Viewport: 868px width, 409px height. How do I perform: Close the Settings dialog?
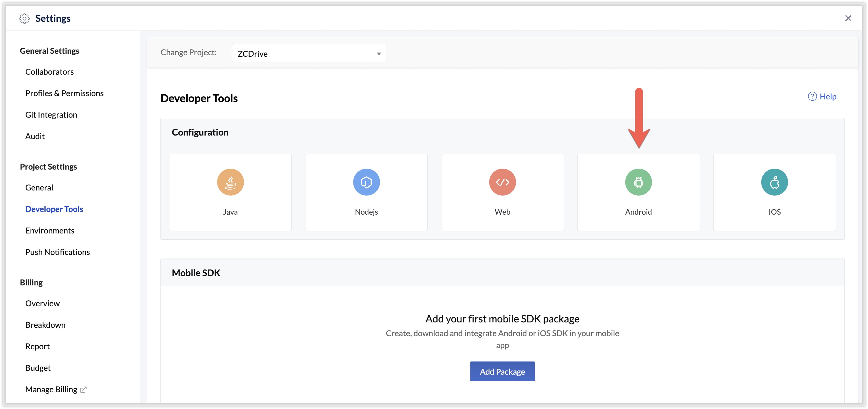click(848, 18)
